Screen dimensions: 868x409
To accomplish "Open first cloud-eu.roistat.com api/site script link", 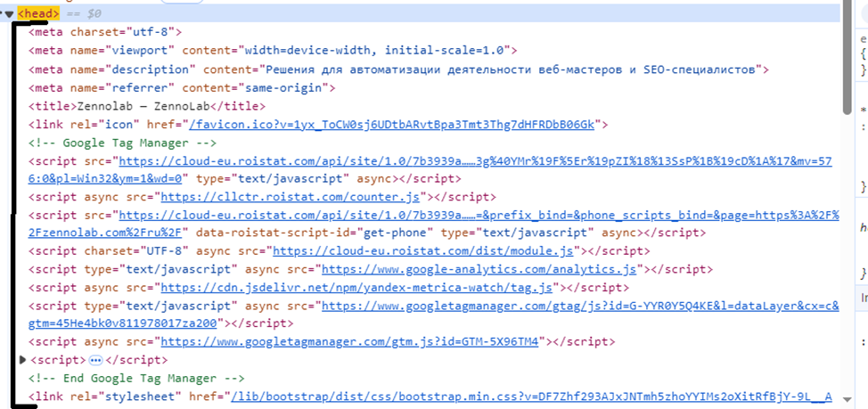I will (x=476, y=161).
